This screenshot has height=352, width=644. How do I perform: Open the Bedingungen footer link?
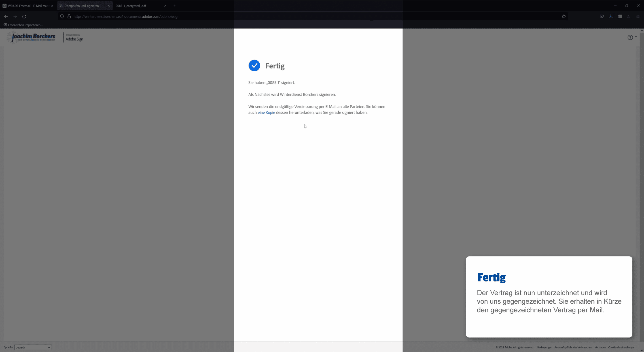click(x=544, y=347)
